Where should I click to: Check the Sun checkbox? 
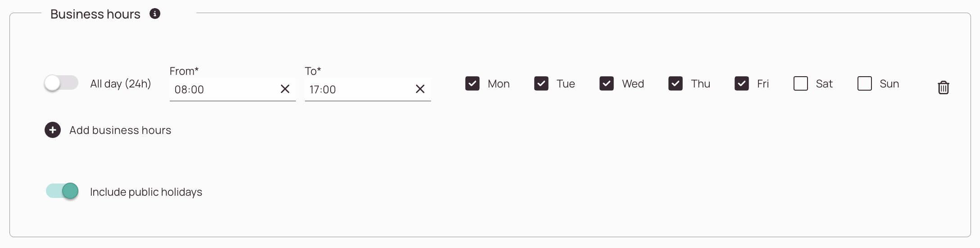click(865, 84)
